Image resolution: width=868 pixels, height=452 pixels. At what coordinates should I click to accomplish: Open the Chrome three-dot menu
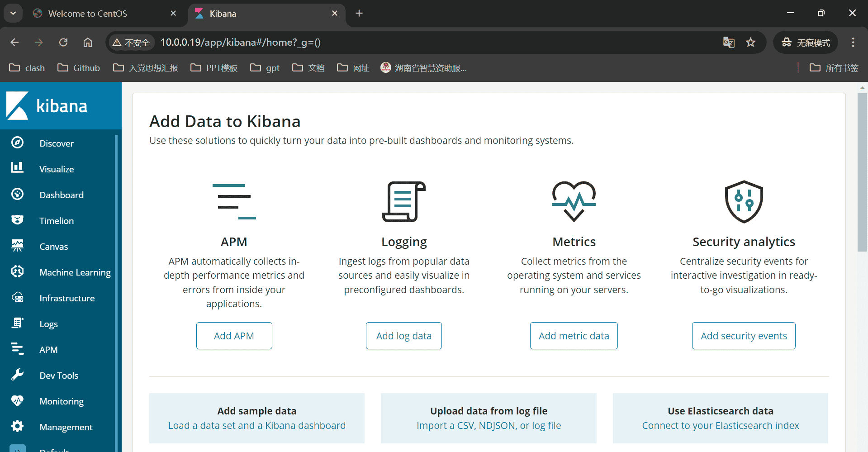[x=853, y=43]
